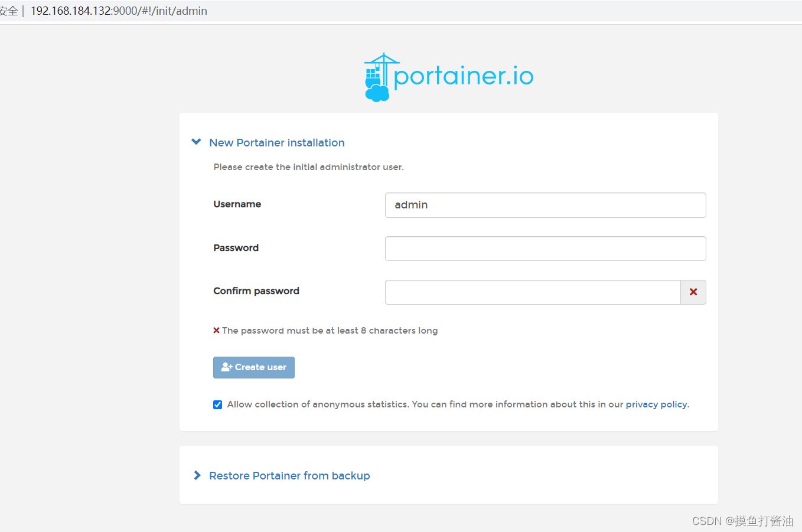Click the red X icon beside Confirm password

[x=693, y=292]
